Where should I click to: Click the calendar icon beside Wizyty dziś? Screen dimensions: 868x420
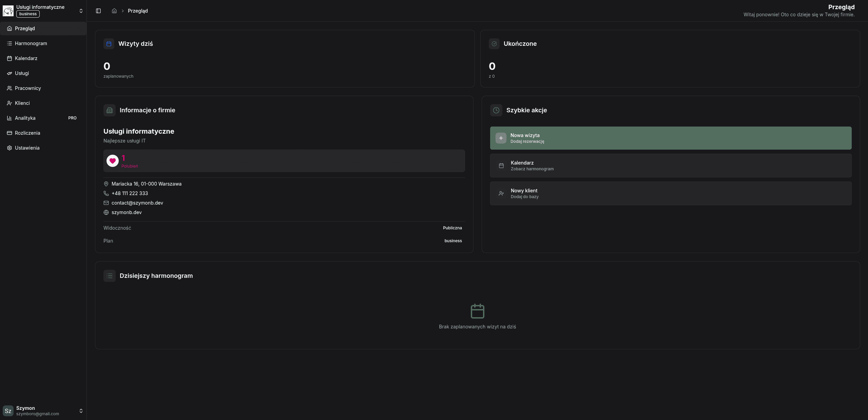coord(109,44)
